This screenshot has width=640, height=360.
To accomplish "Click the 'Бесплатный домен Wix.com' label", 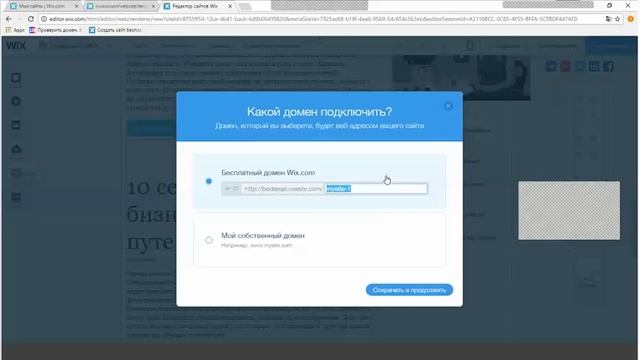I will pos(268,173).
